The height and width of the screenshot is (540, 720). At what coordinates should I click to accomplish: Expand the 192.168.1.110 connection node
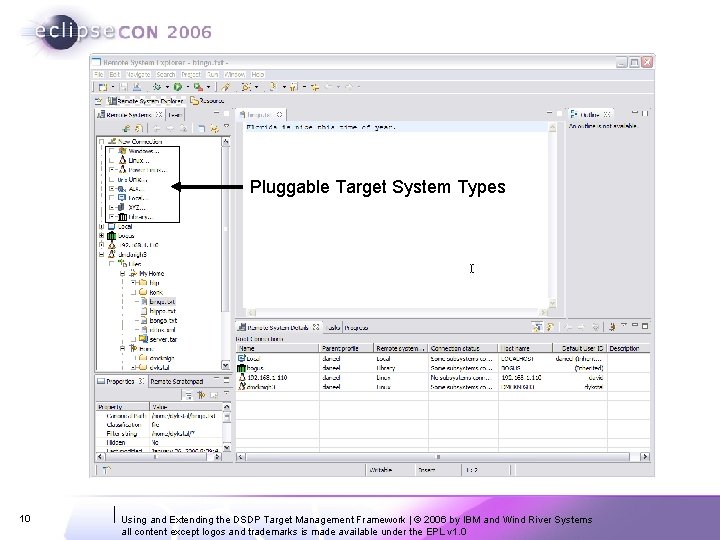(x=101, y=245)
